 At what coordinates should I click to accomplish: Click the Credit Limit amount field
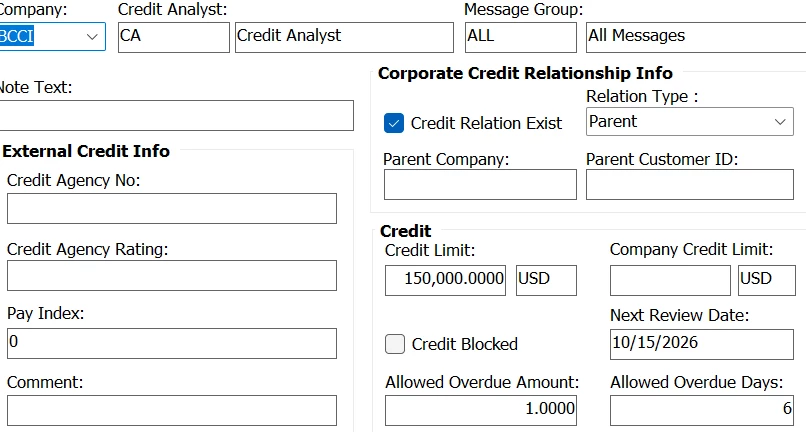(446, 279)
